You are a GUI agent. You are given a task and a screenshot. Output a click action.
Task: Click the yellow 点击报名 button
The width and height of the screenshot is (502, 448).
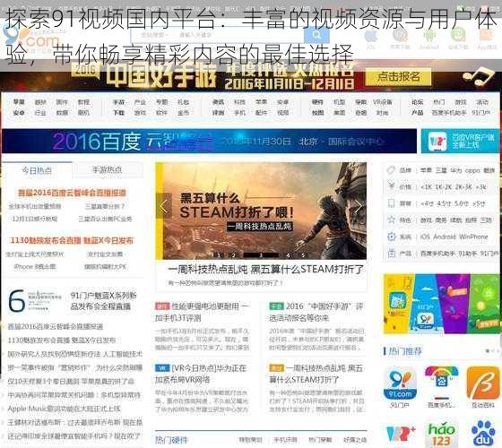pos(398,77)
